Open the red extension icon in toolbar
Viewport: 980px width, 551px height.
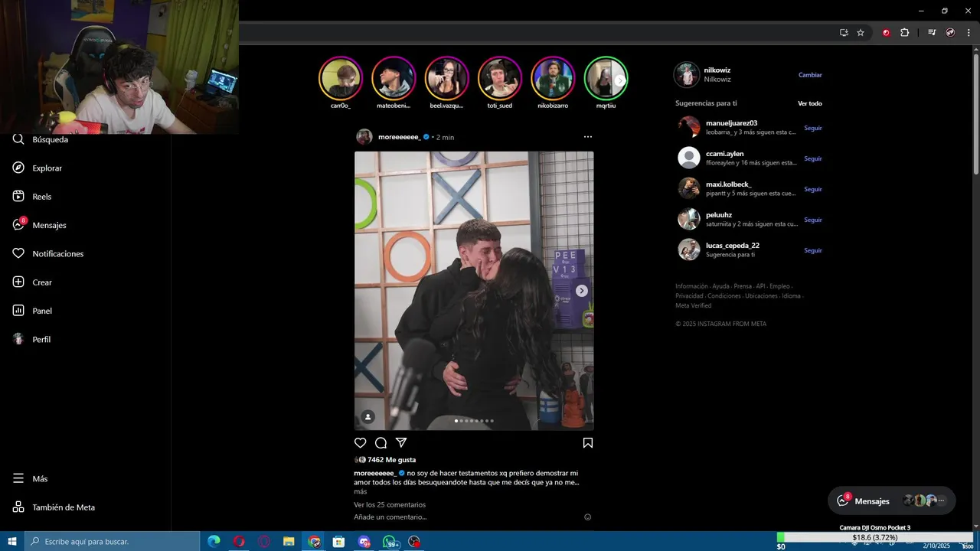pos(887,33)
